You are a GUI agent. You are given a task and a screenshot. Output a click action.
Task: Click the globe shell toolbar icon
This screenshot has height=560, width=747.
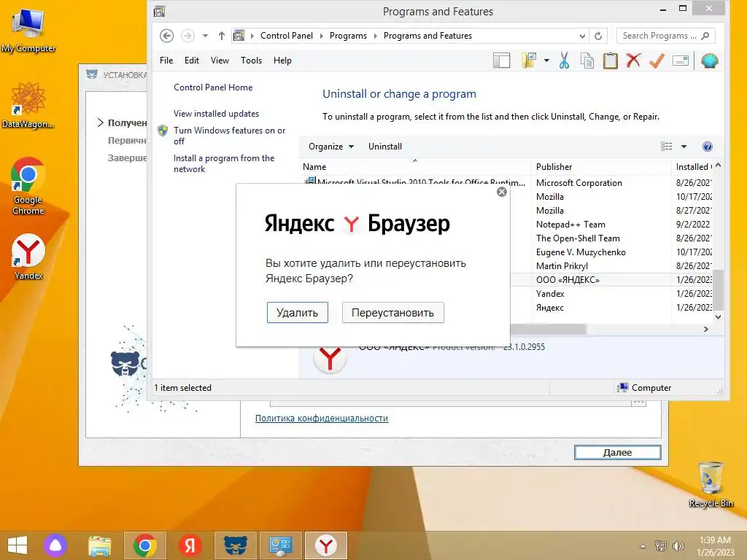tap(709, 61)
